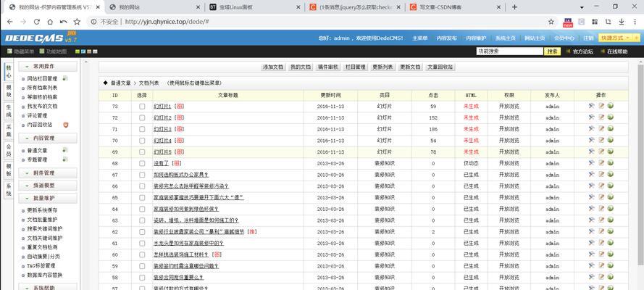Go back with the browser back arrow
This screenshot has height=290, width=644.
[x=10, y=22]
